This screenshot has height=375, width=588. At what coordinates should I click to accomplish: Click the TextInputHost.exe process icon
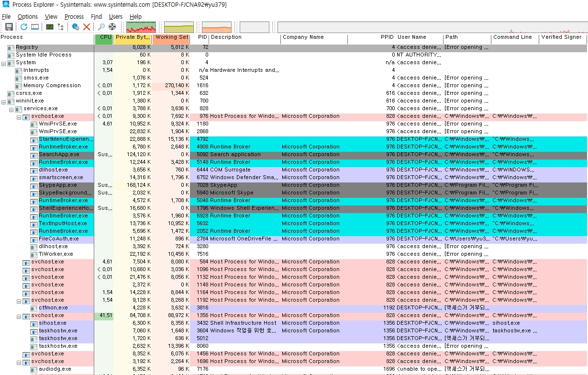pyautogui.click(x=34, y=224)
